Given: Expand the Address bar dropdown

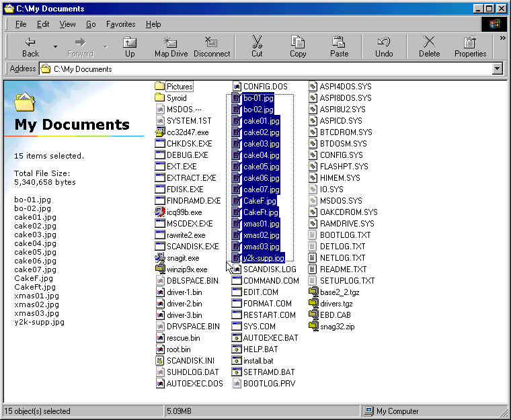Looking at the screenshot, I should (x=498, y=69).
